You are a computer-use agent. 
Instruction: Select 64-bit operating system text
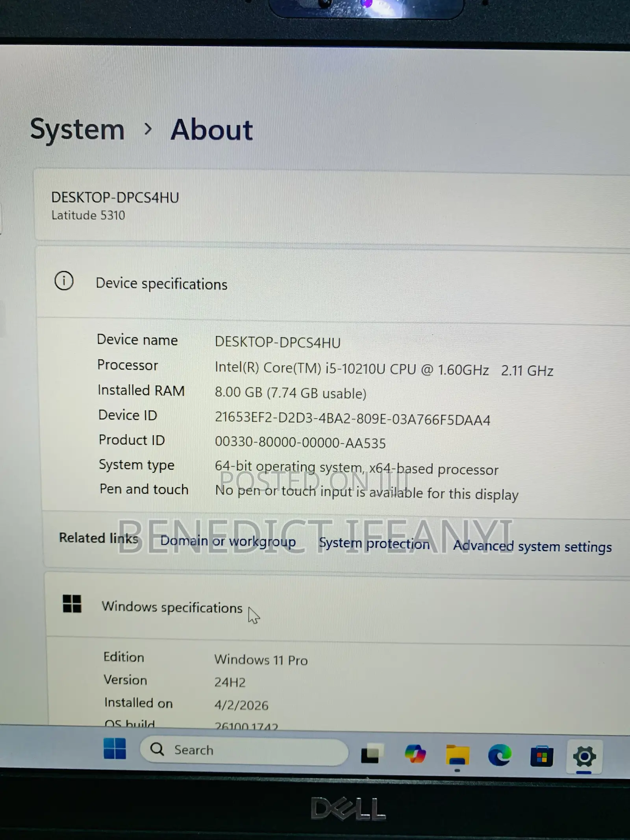[356, 468]
